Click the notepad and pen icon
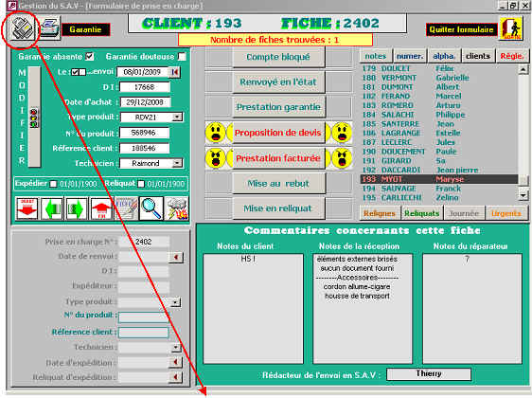The image size is (532, 398). (x=126, y=208)
